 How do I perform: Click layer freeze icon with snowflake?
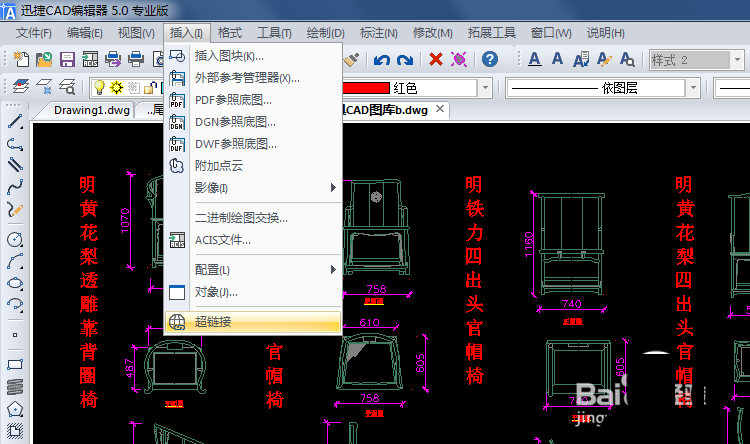click(x=44, y=87)
